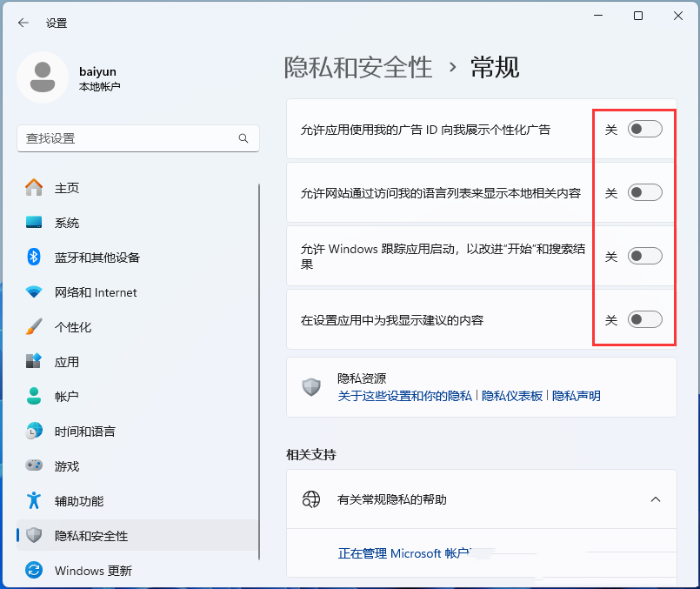Open the 搜索 icon in 查找设置
This screenshot has height=589, width=700.
coord(243,138)
